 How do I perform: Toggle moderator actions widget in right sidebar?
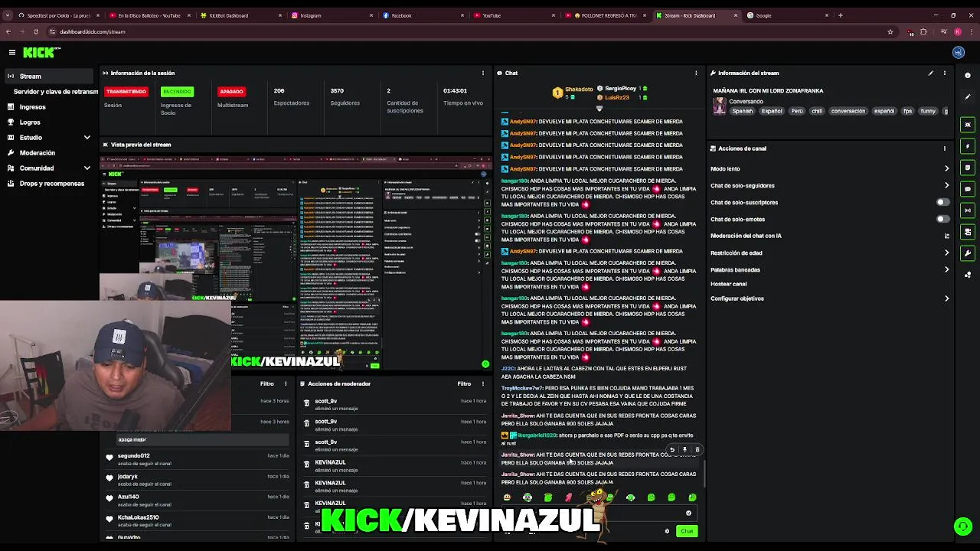coord(968,168)
